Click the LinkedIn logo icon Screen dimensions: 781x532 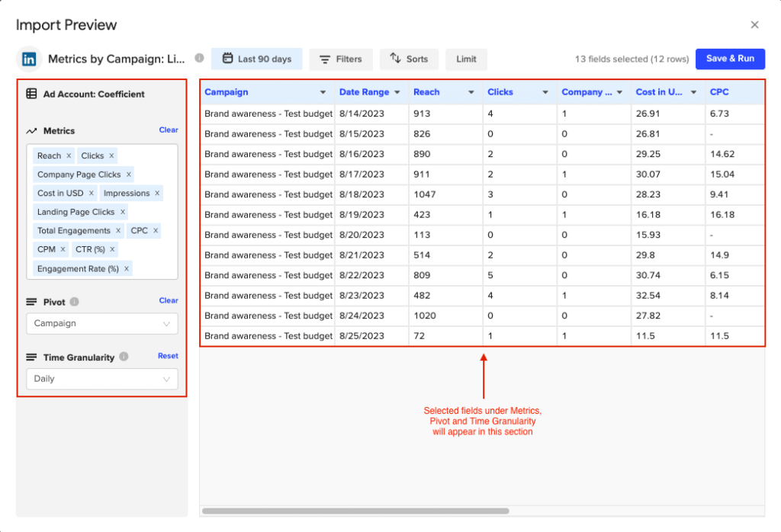click(x=29, y=59)
